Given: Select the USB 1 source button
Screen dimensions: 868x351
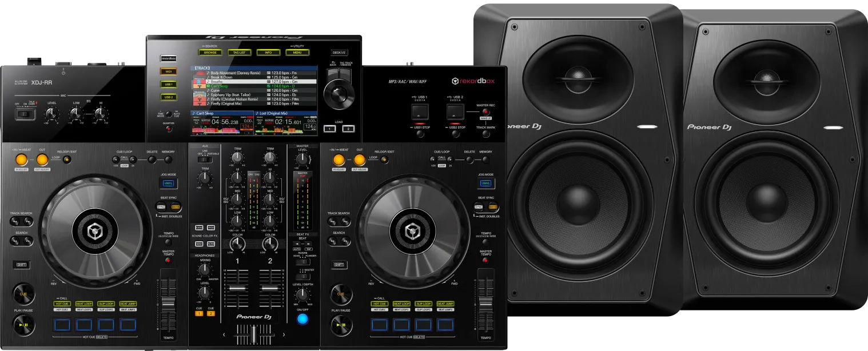Looking at the screenshot, I should click(168, 84).
